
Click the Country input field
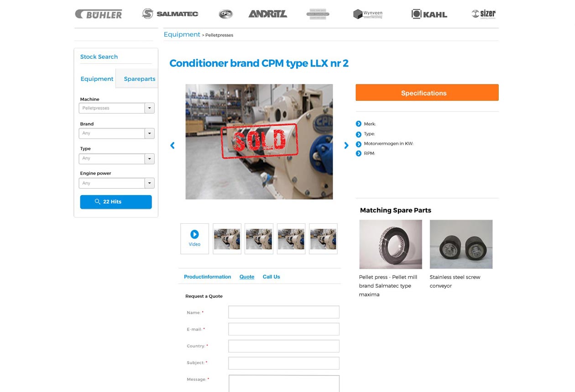[284, 346]
